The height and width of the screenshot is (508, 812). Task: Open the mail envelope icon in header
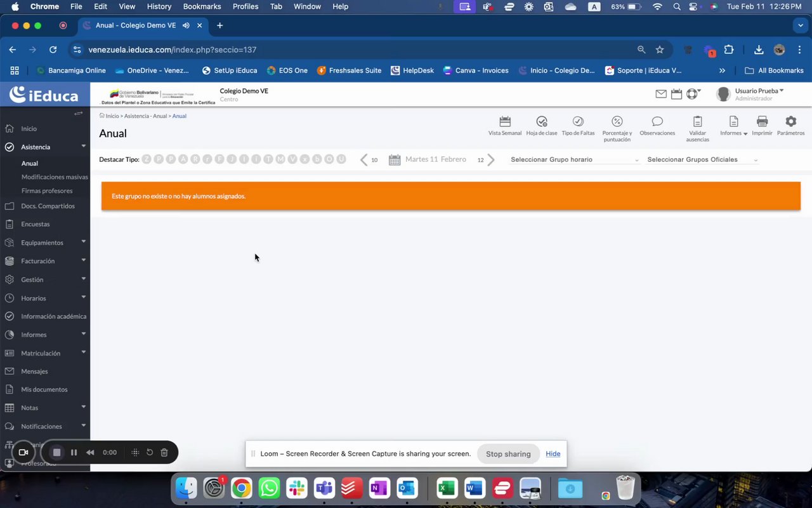click(x=661, y=94)
